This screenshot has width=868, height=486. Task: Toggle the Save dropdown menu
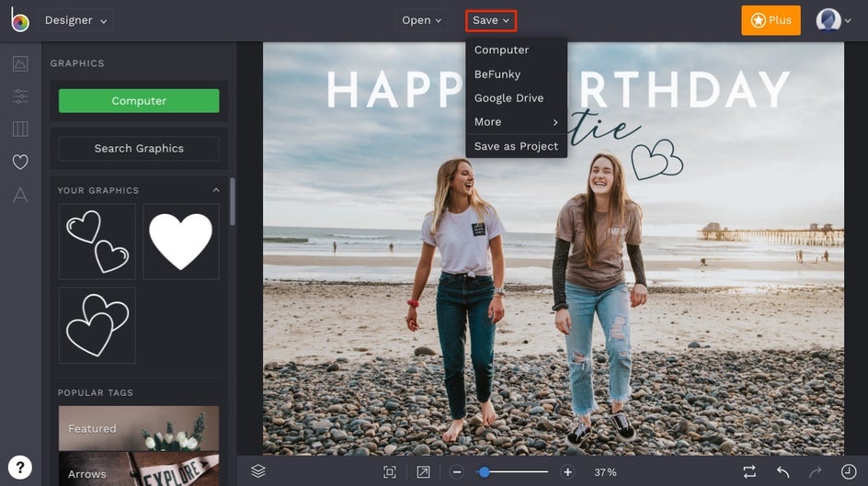click(491, 20)
